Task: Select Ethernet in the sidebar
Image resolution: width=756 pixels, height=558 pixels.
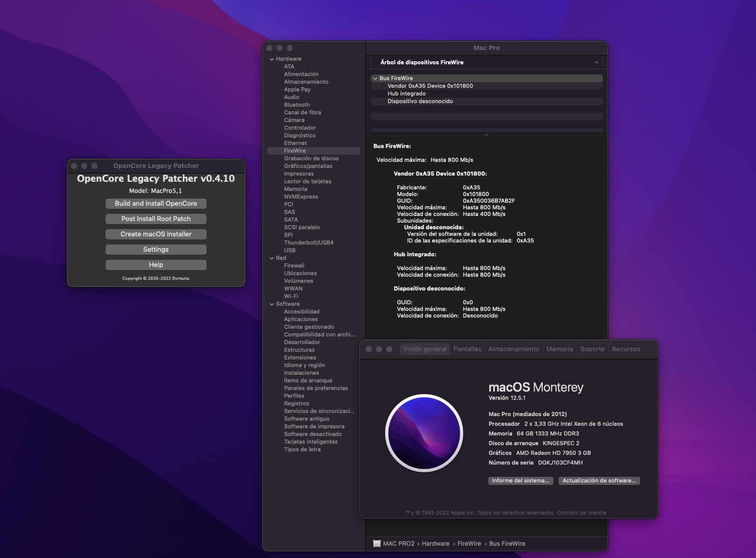Action: 295,143
